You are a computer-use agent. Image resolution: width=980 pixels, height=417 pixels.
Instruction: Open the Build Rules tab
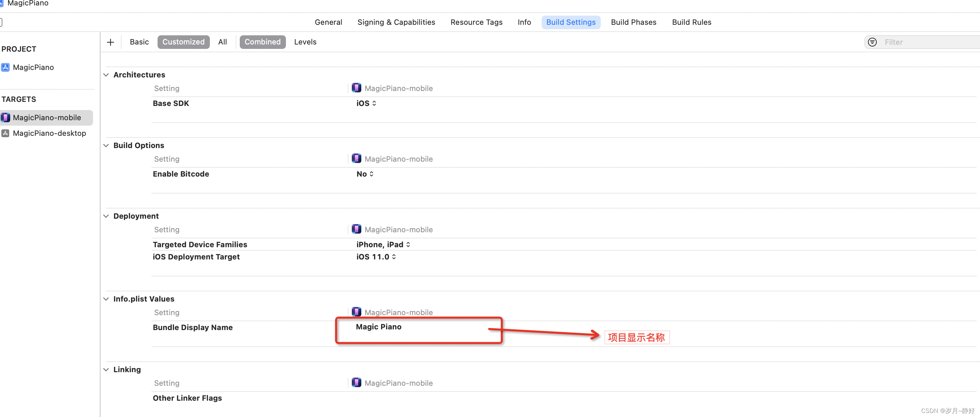click(x=691, y=22)
